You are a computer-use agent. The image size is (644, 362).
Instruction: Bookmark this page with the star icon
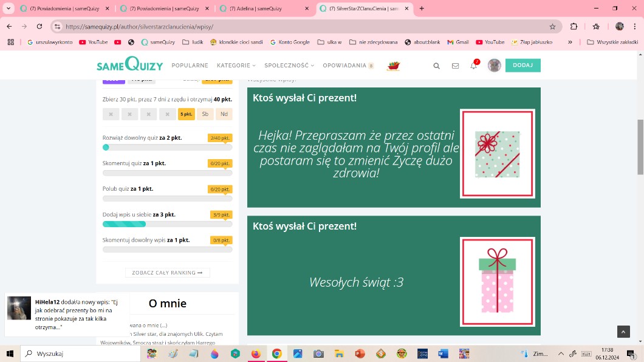[x=552, y=27]
